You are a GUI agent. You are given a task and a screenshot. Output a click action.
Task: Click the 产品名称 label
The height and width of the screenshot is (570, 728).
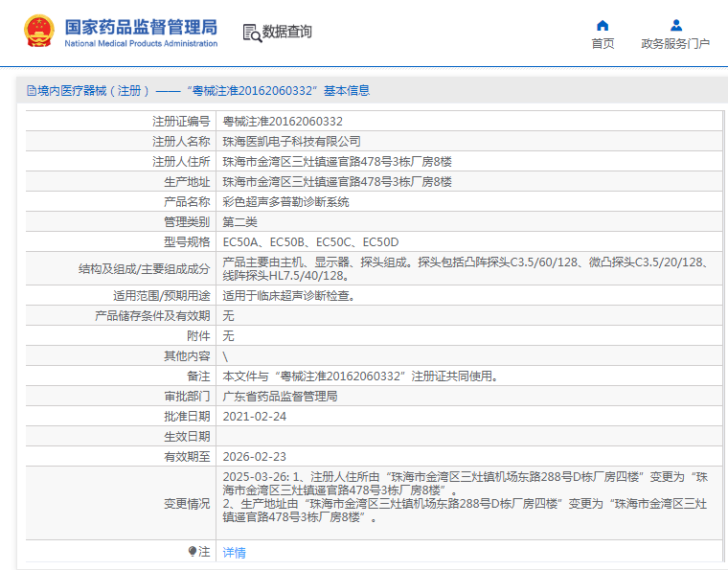187,202
